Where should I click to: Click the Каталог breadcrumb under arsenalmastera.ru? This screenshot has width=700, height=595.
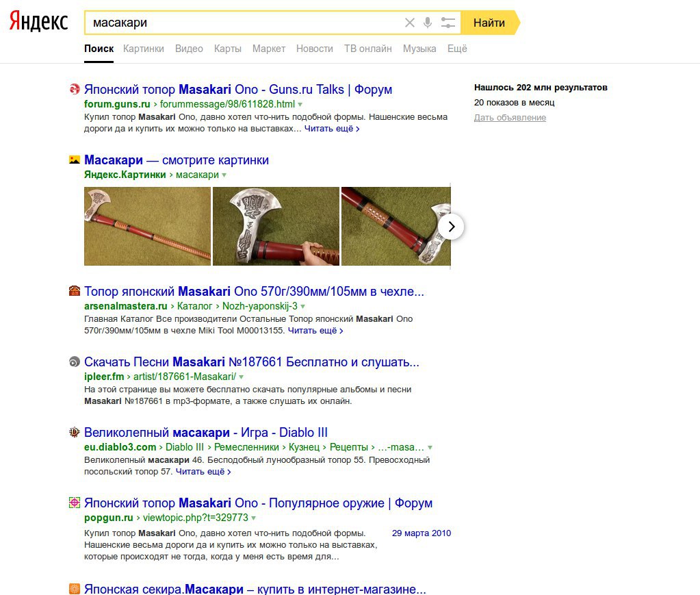[x=194, y=306]
